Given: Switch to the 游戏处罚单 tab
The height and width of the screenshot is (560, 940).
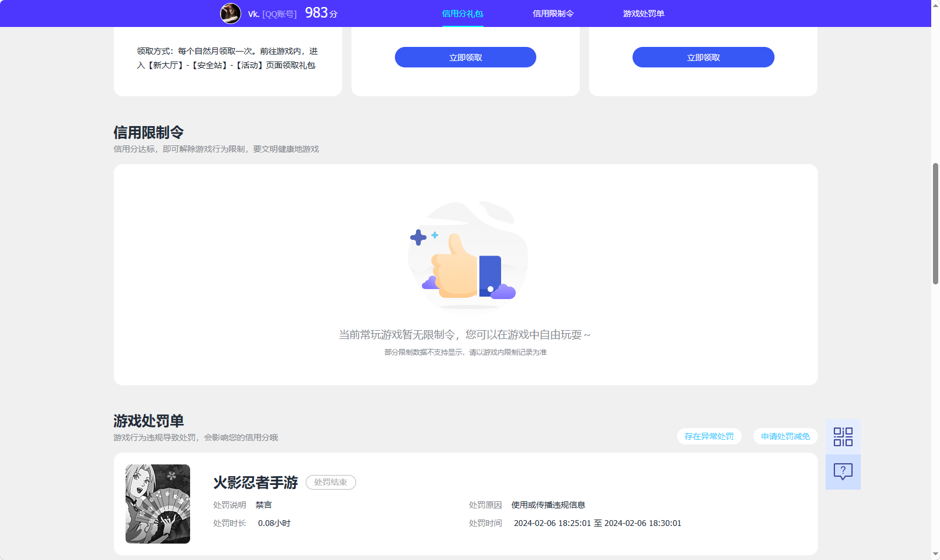Looking at the screenshot, I should coord(644,13).
